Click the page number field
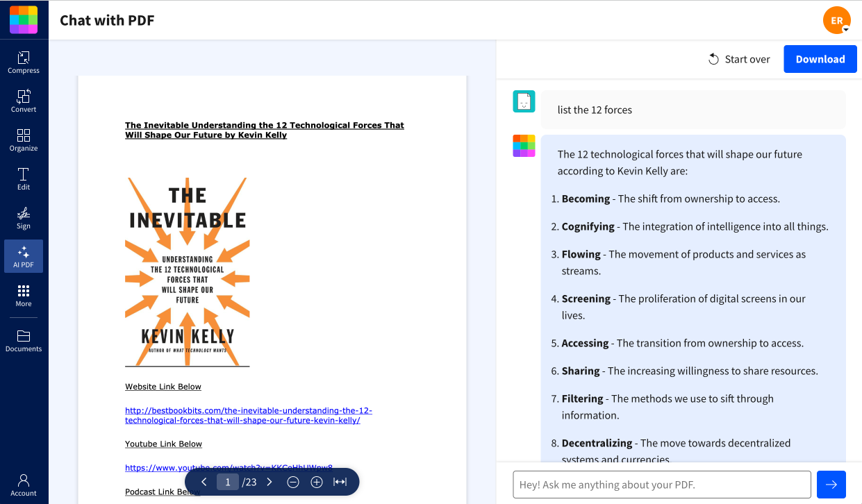Image resolution: width=862 pixels, height=504 pixels. tap(228, 482)
